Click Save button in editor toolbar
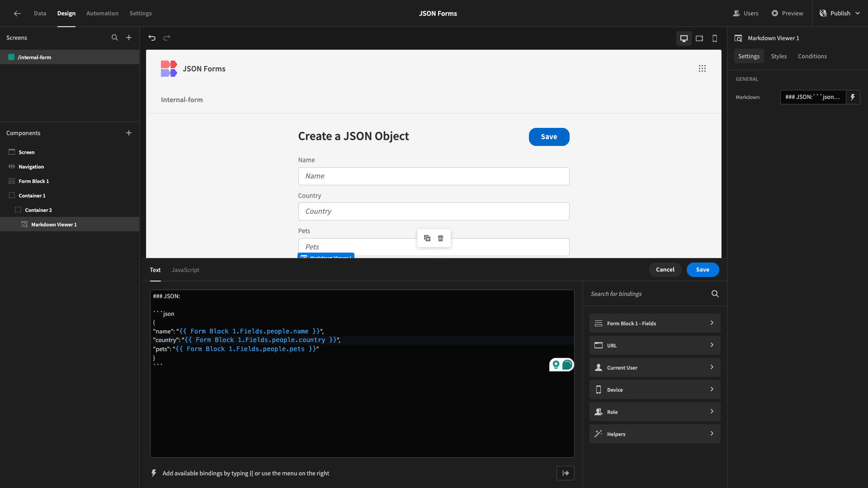The height and width of the screenshot is (488, 868). pyautogui.click(x=703, y=269)
